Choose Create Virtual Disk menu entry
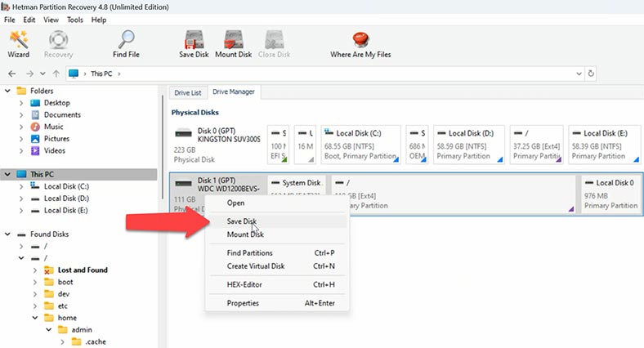 (x=277, y=266)
